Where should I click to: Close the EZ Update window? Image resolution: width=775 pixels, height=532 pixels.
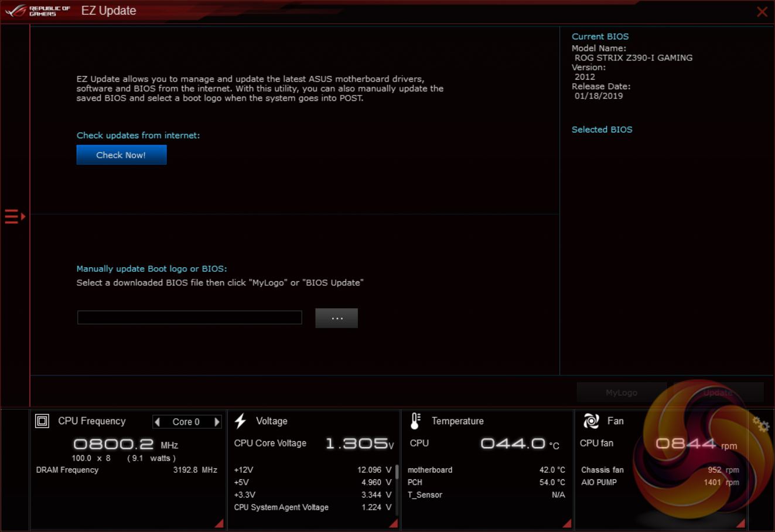coord(762,12)
